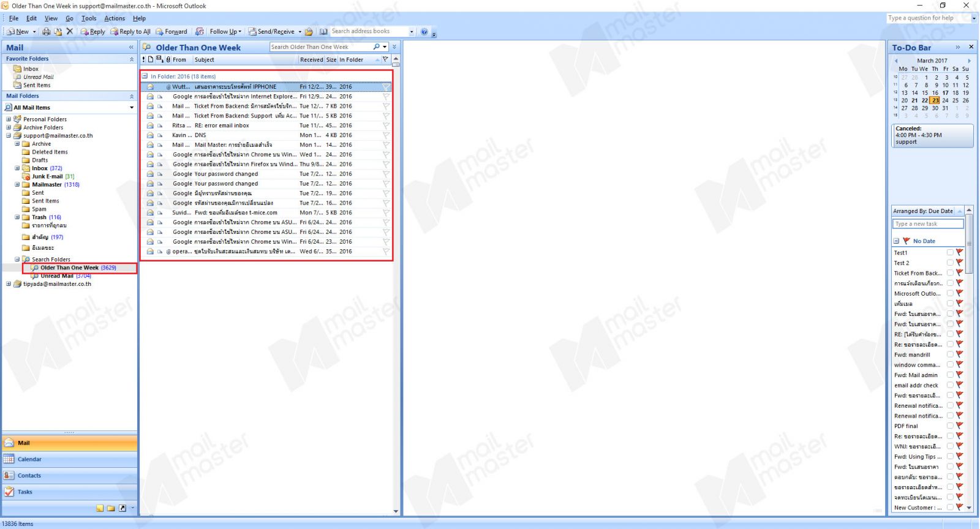Click the Reply toolbar button
The height and width of the screenshot is (529, 980).
(93, 31)
